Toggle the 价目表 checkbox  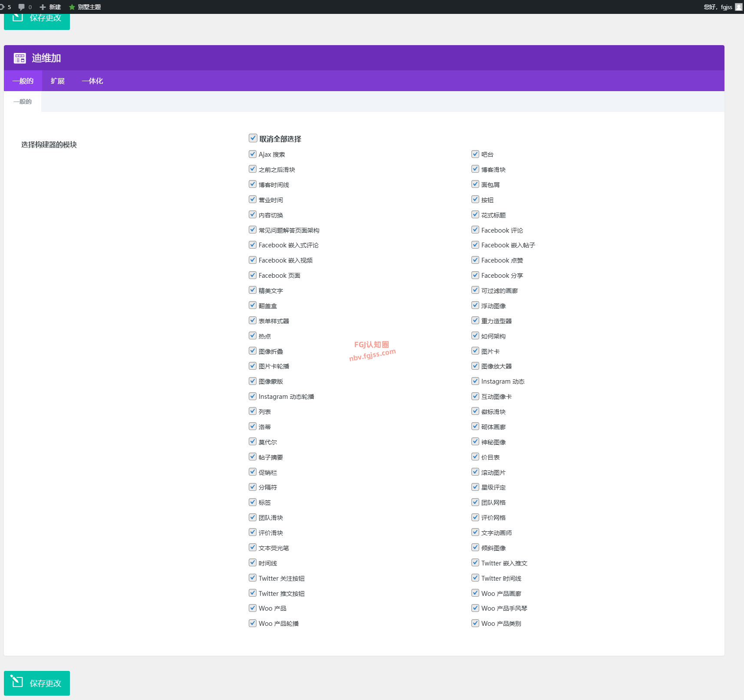coord(475,457)
